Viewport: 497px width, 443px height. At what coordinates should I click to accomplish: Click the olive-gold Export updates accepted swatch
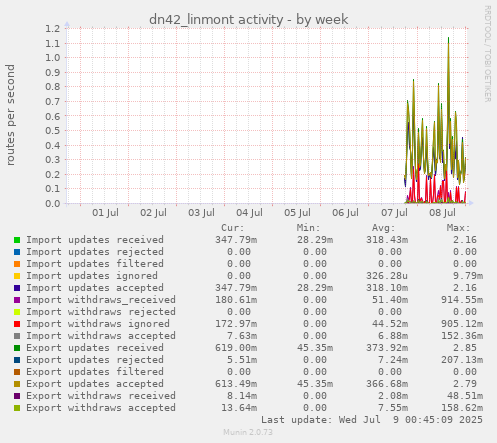point(17,384)
